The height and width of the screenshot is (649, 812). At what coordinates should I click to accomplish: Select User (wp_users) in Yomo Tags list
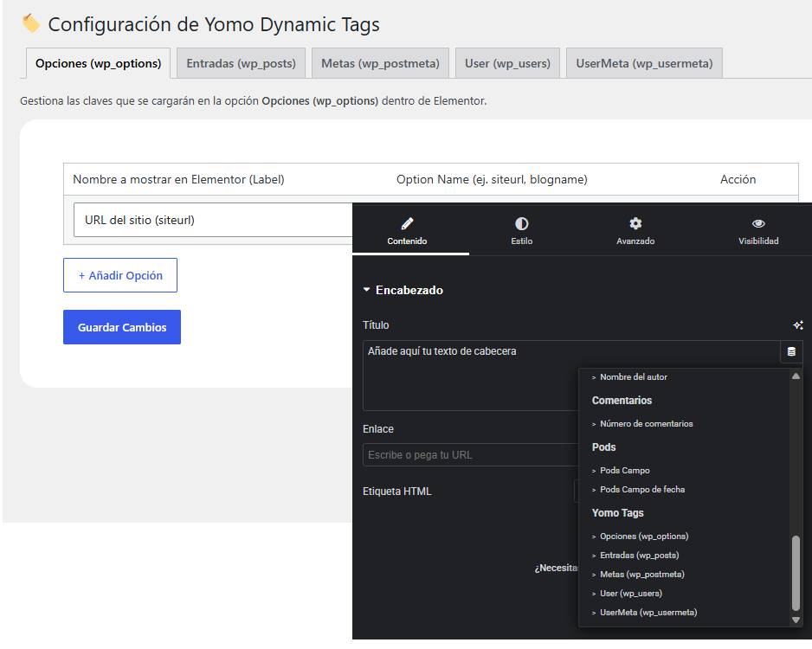pos(631,593)
